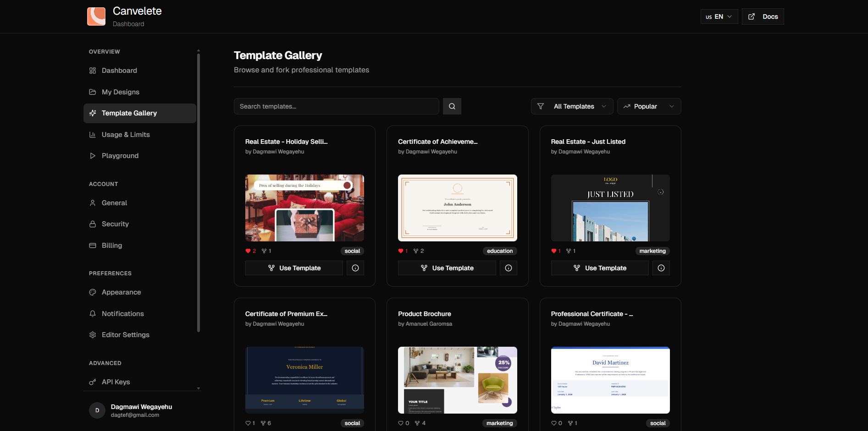
Task: Open the Security lock icon
Action: 93,224
